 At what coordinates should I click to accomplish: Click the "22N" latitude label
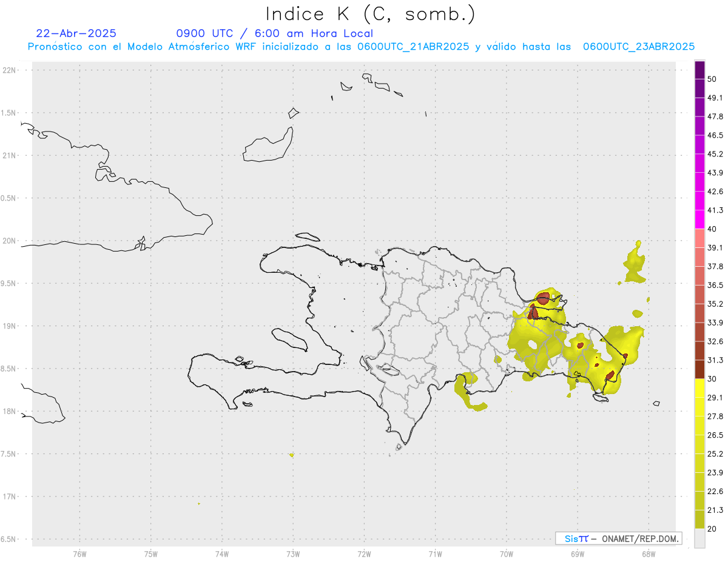pyautogui.click(x=10, y=70)
